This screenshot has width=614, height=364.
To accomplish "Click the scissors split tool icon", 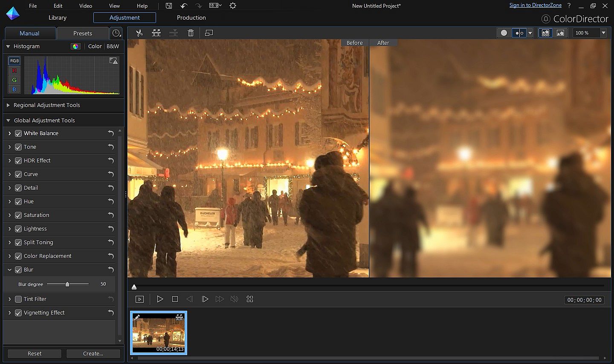I will 139,33.
